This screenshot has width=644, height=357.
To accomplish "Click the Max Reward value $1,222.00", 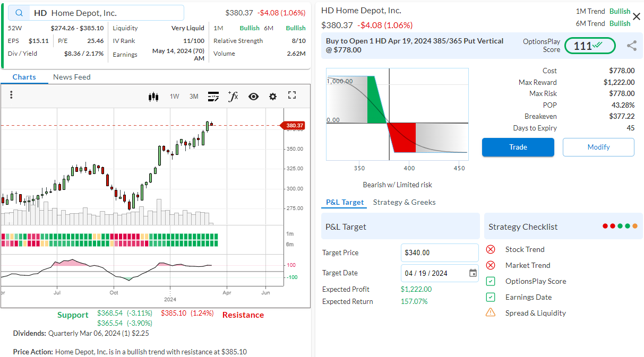I will click(x=619, y=82).
